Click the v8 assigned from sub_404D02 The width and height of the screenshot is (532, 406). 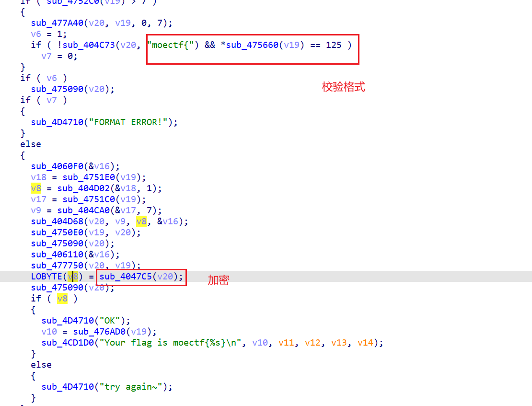tap(36, 188)
